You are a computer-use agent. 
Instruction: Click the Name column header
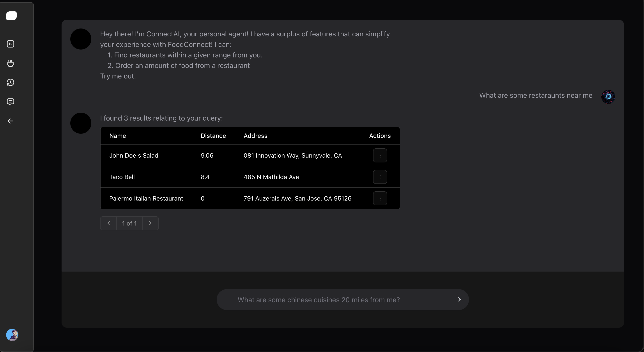click(x=117, y=136)
